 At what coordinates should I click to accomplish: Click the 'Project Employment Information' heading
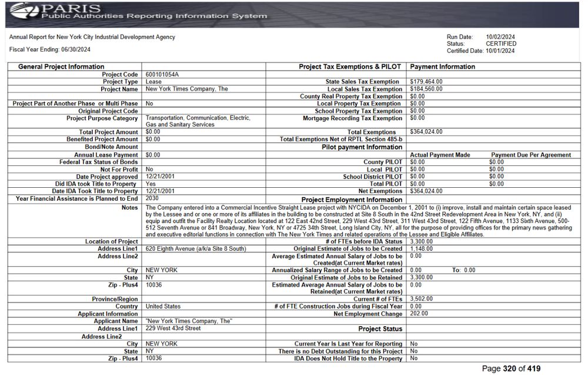(352, 200)
